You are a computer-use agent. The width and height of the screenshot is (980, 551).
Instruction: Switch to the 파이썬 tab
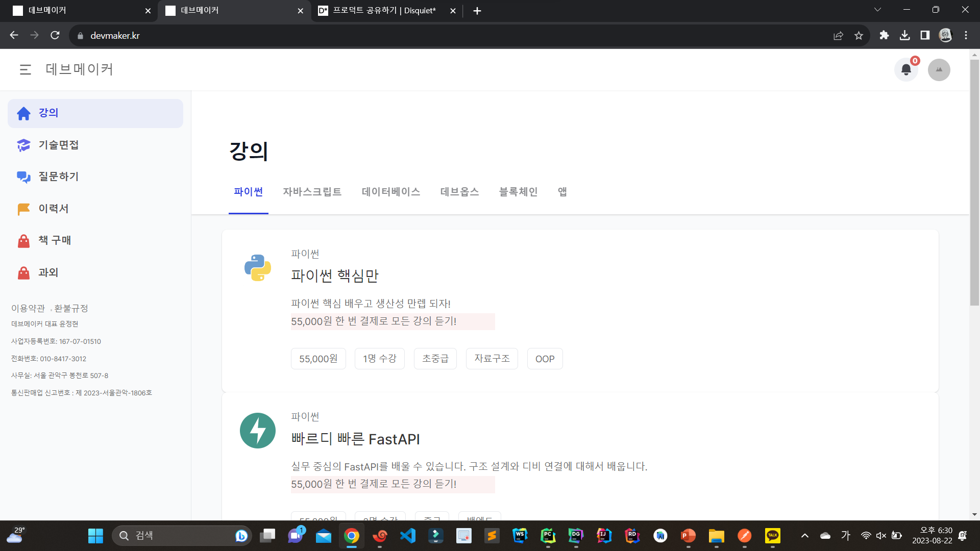pyautogui.click(x=248, y=192)
